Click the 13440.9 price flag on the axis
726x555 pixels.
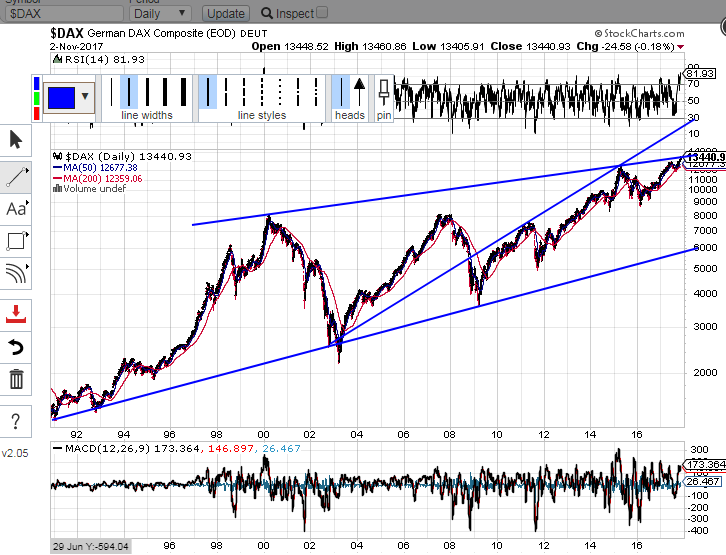[x=705, y=157]
